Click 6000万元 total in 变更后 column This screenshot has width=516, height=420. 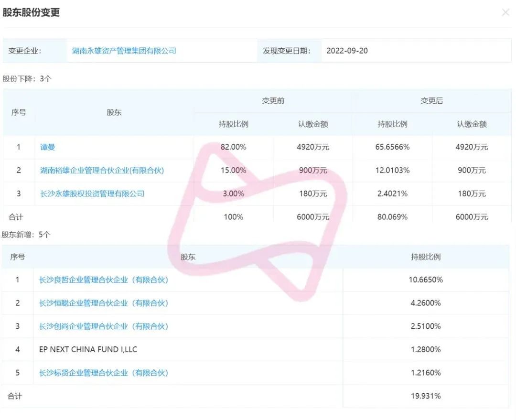point(472,217)
